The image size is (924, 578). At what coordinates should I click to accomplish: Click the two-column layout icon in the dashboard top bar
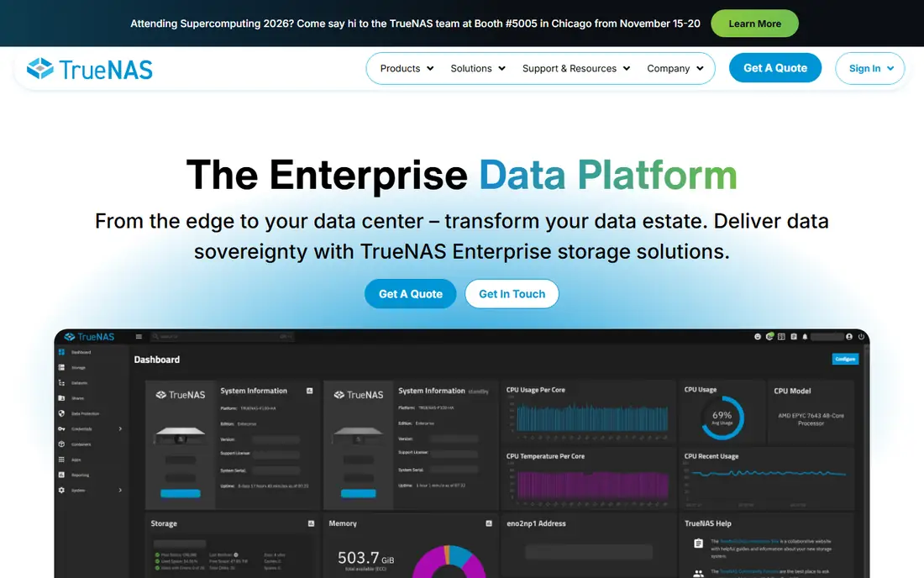point(781,337)
